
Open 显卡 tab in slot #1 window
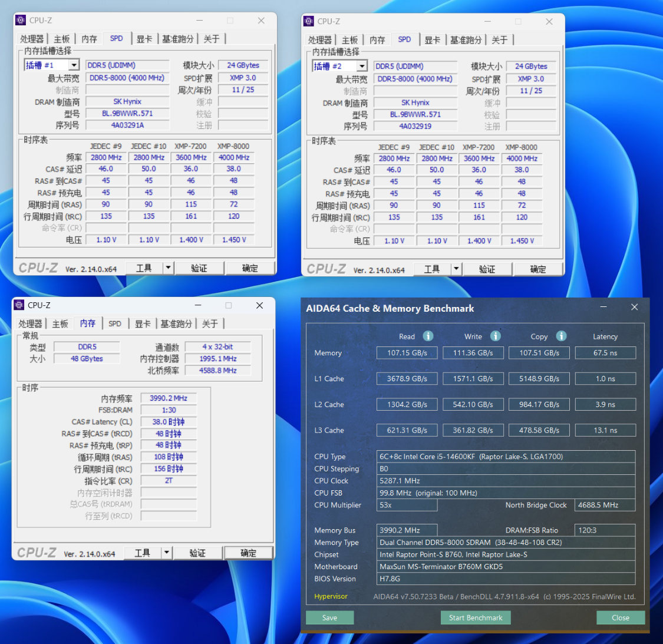[x=144, y=39]
